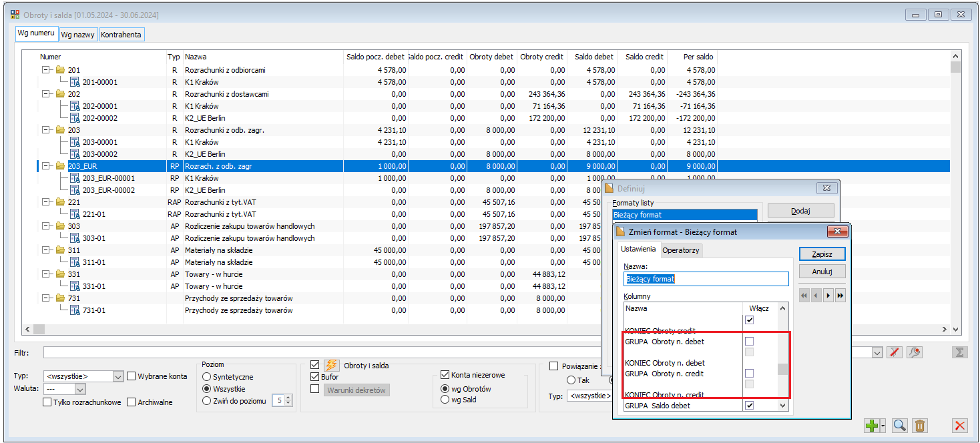Click the sigma sum icon
This screenshot has width=980, height=443.
(960, 352)
